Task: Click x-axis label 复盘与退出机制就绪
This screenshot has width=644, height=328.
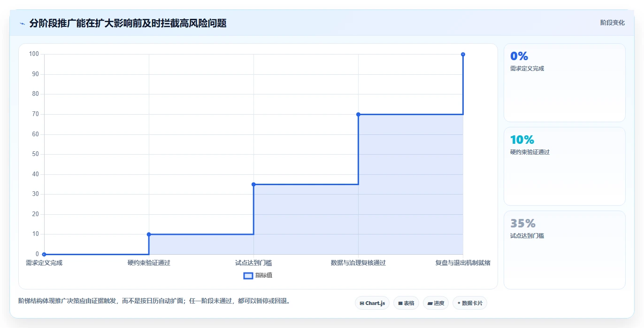Action: click(x=463, y=263)
